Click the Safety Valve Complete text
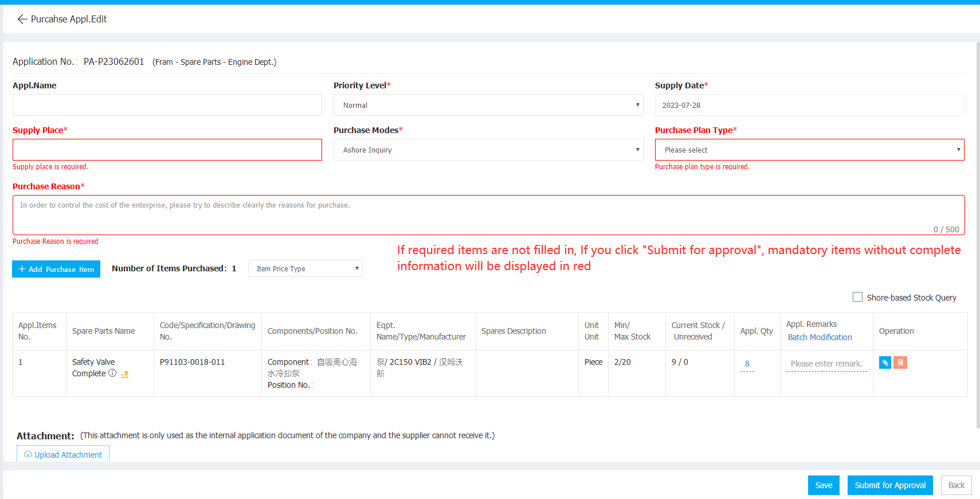This screenshot has width=980, height=499. (93, 368)
